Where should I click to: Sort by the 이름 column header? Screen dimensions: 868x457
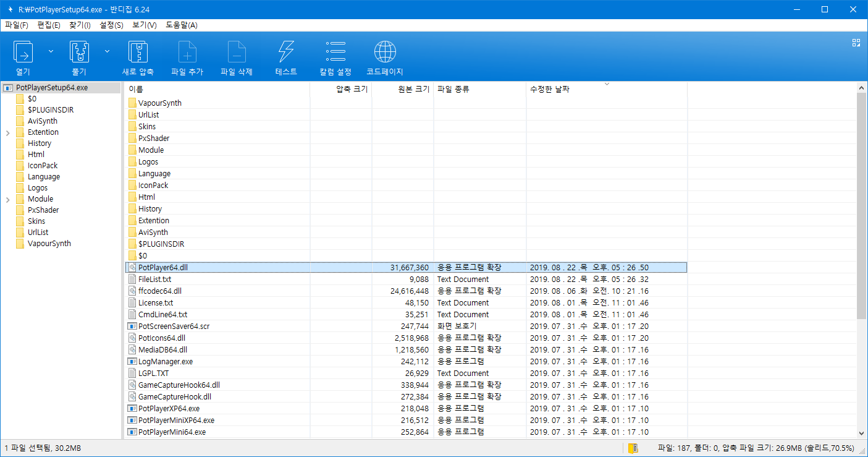pos(217,89)
